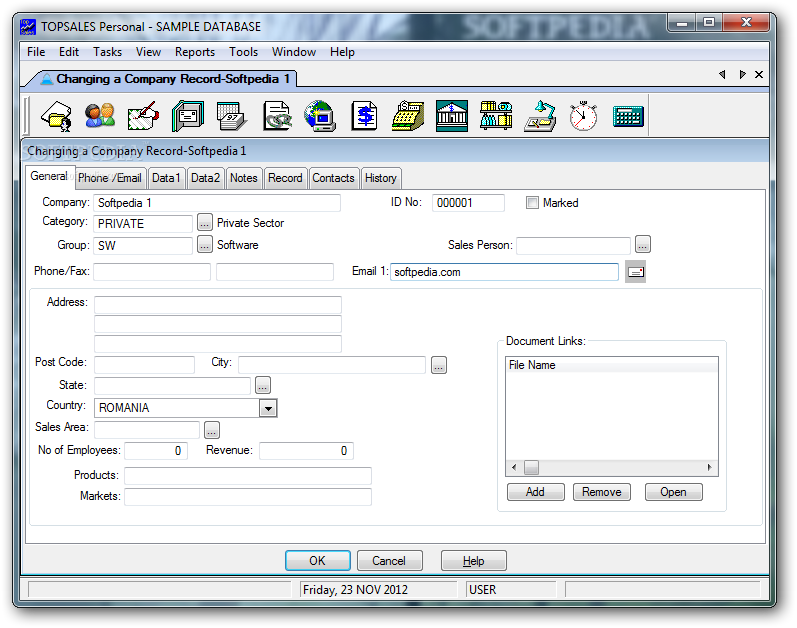Screen dimensions: 797x628
Task: Open the Window menu
Action: (x=294, y=52)
